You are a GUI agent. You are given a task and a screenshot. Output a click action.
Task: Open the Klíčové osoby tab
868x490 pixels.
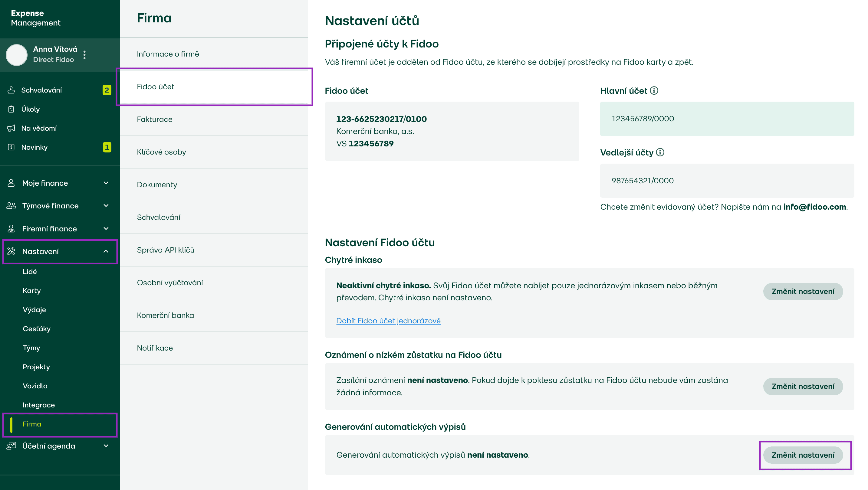point(214,152)
